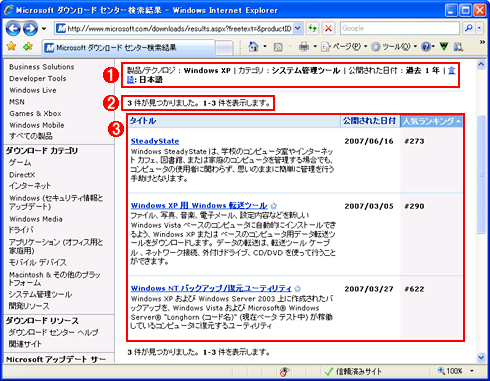Stop loading with the red X icon

pos(328,29)
